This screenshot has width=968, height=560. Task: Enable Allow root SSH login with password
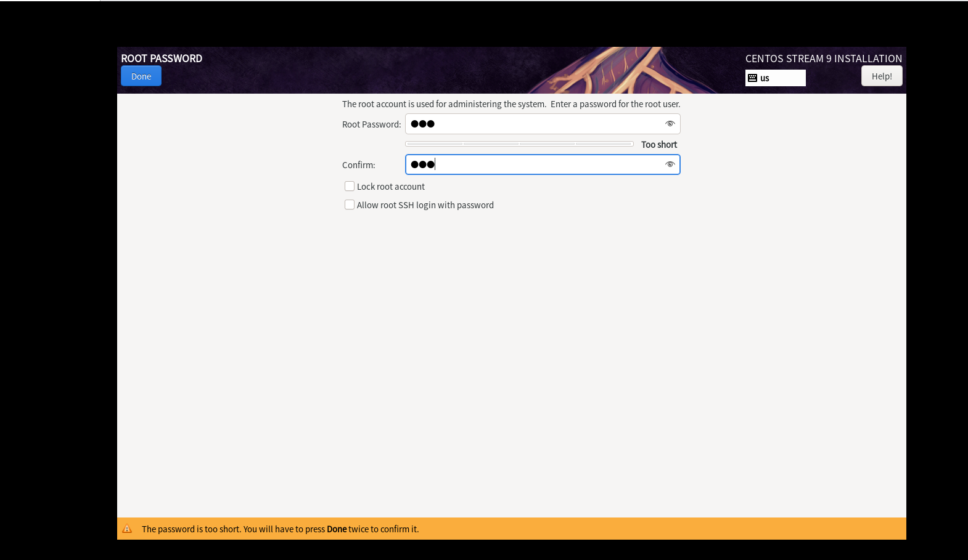[350, 205]
